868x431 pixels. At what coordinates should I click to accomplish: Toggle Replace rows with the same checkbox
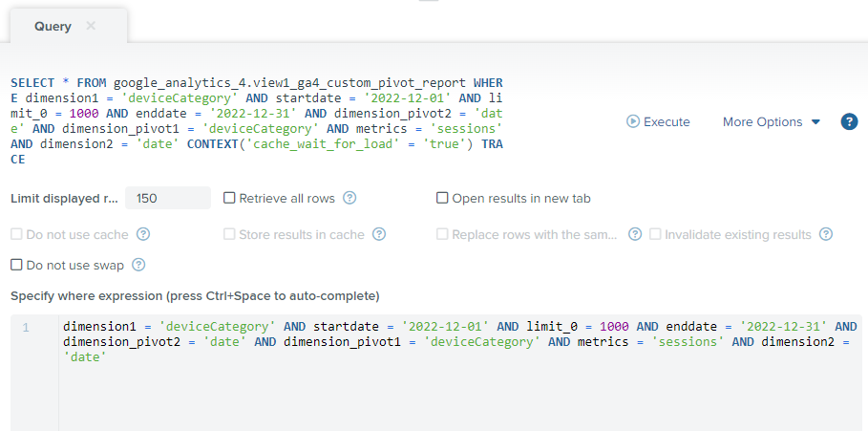[x=442, y=234]
